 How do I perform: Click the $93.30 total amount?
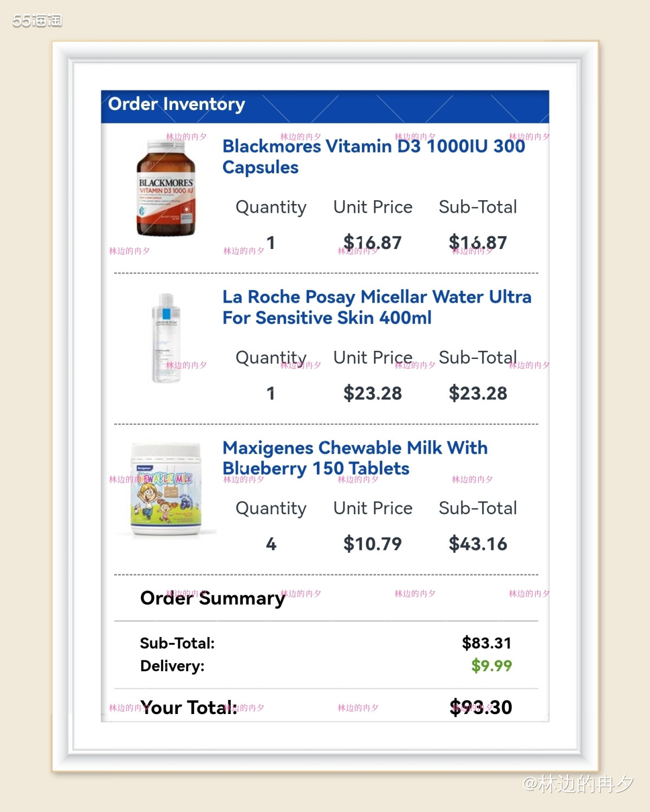pos(480,707)
